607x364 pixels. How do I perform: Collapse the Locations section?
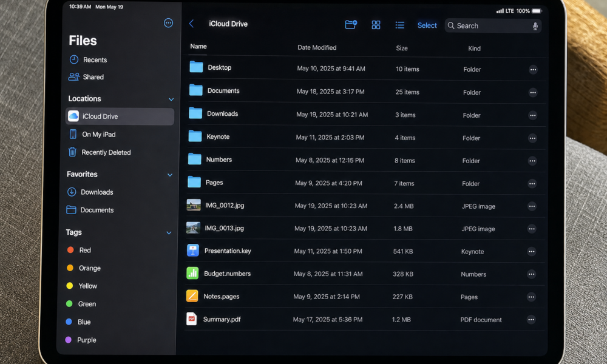point(171,99)
